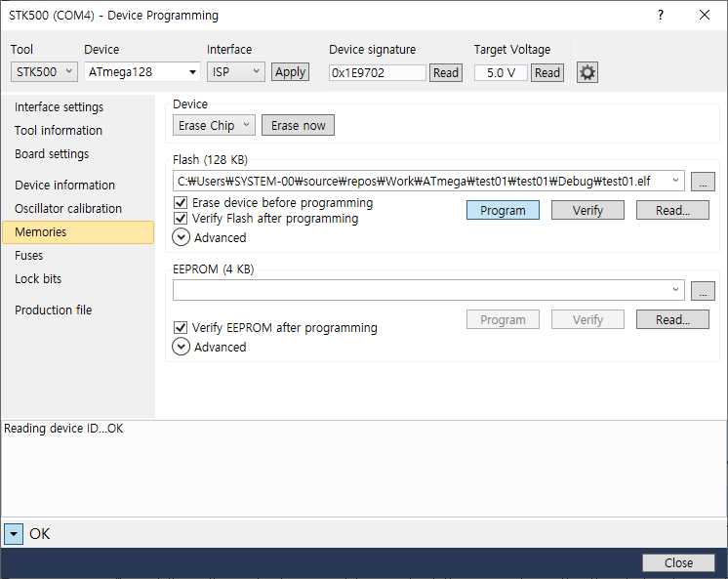Click the help question mark icon
Image resolution: width=728 pixels, height=579 pixels.
(661, 15)
